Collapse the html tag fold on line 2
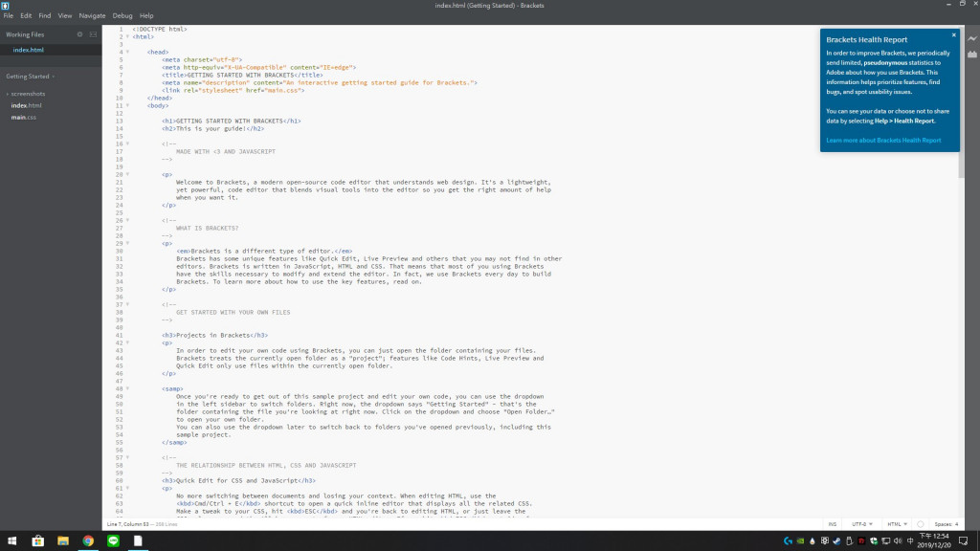Screen dimensions: 980x551 click(x=127, y=37)
